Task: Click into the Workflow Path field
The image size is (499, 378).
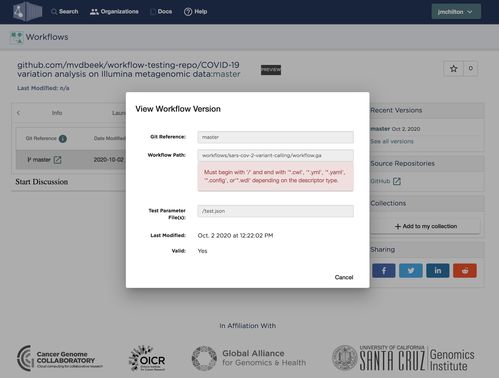Action: (x=275, y=155)
